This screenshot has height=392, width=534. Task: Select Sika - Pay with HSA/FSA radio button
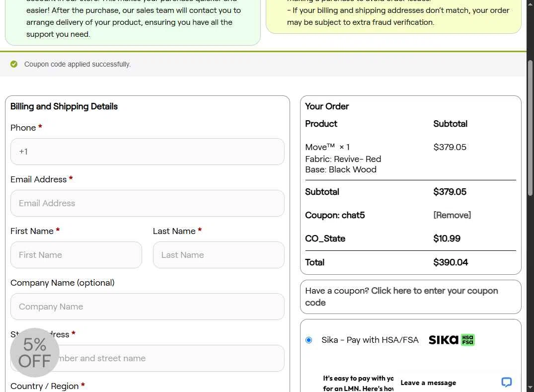(x=309, y=340)
